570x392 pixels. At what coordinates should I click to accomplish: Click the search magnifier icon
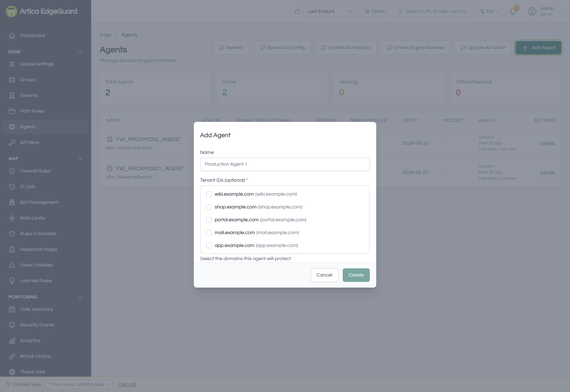pos(399,11)
